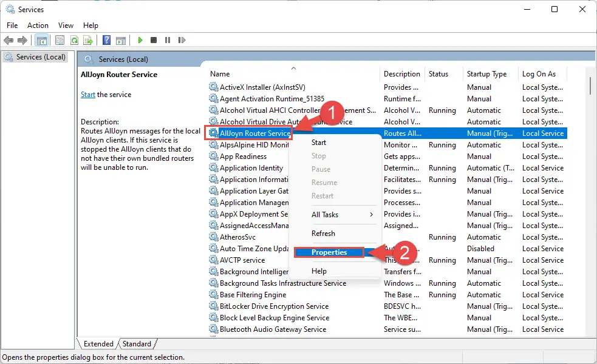Expand the All Tasks submenu
This screenshot has width=597, height=364.
coord(342,215)
